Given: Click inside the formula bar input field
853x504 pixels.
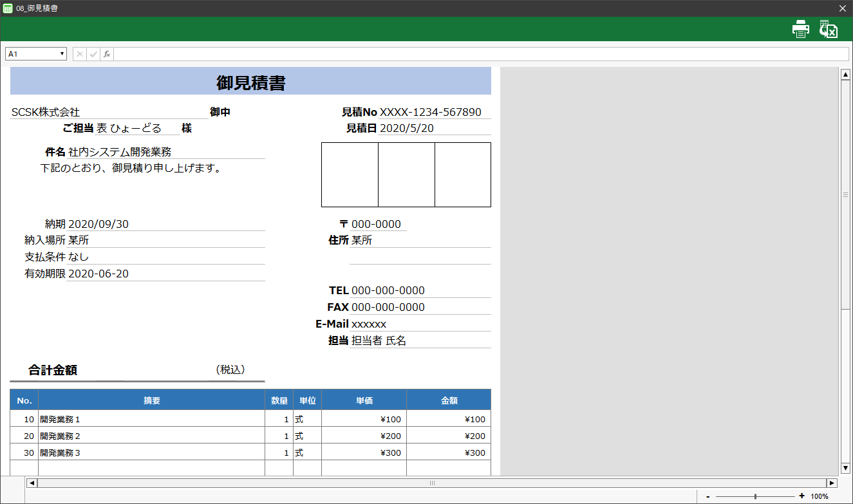Looking at the screenshot, I should point(480,54).
